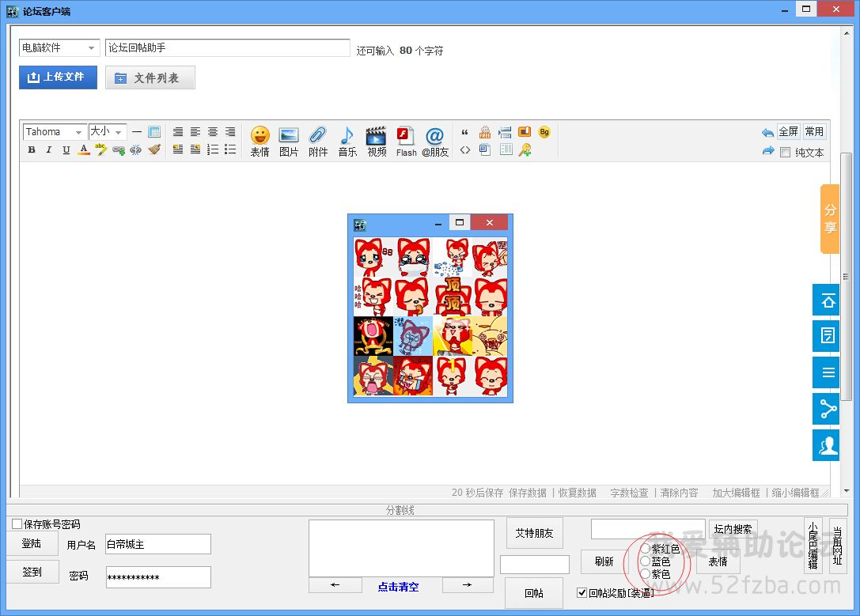The height and width of the screenshot is (616, 860).
Task: Undo the last edit with the left arrow
Action: [x=768, y=132]
